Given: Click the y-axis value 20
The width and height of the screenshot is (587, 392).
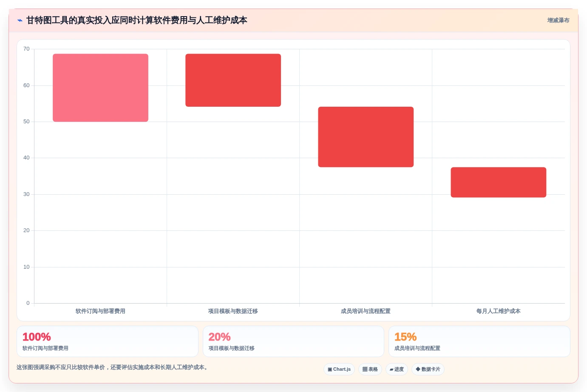Looking at the screenshot, I should click(x=26, y=230).
